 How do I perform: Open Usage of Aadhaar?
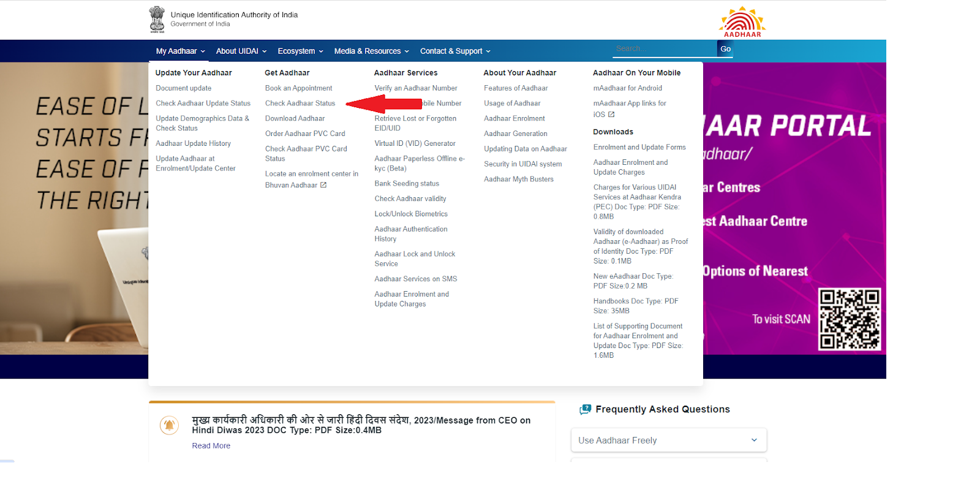512,104
